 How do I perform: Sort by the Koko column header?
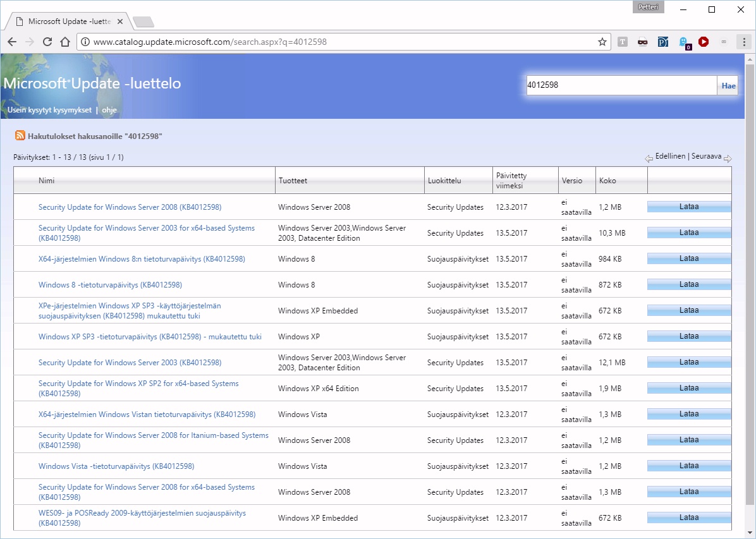coord(607,180)
